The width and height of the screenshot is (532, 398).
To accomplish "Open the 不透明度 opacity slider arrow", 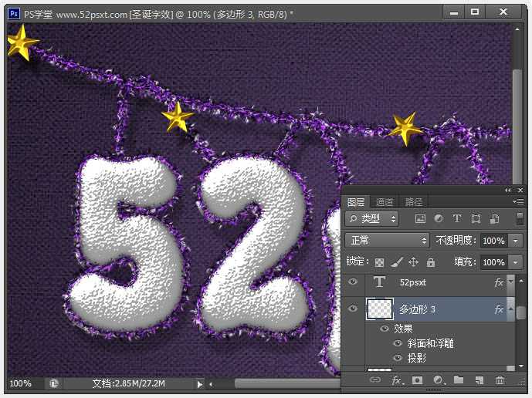I will [x=515, y=241].
